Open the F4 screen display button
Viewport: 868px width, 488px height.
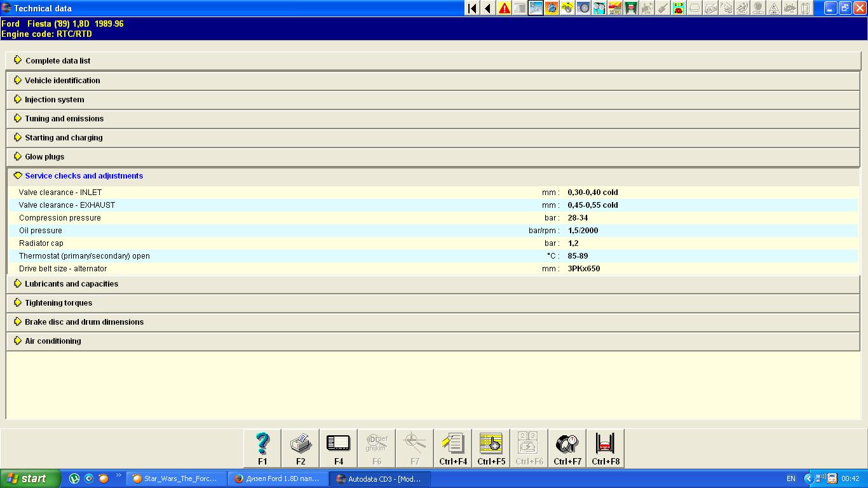tap(338, 448)
